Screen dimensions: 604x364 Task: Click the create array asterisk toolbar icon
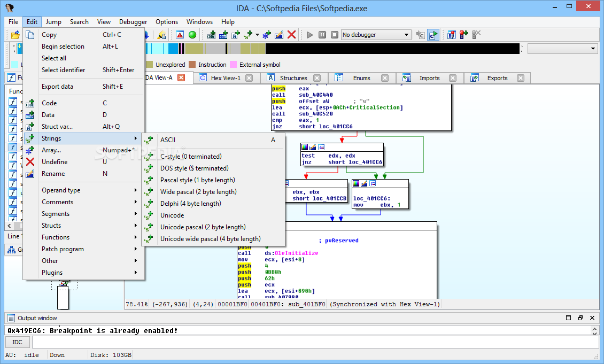pyautogui.click(x=267, y=35)
